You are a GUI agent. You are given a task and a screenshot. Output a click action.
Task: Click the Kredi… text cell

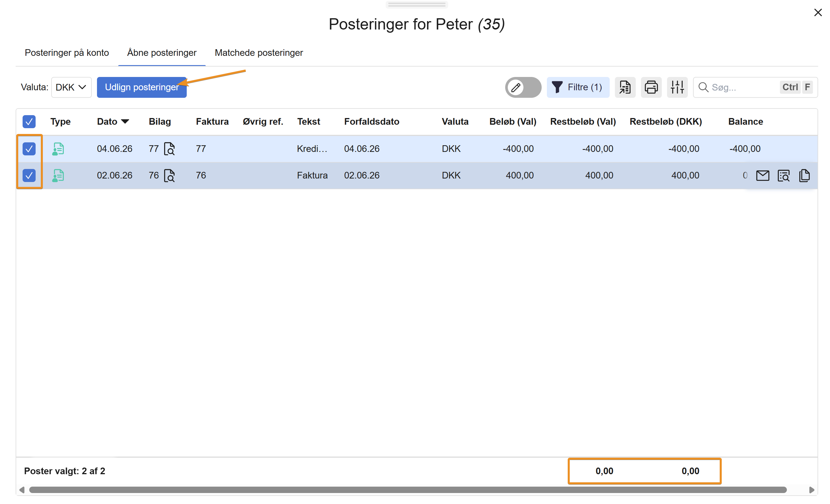click(312, 148)
